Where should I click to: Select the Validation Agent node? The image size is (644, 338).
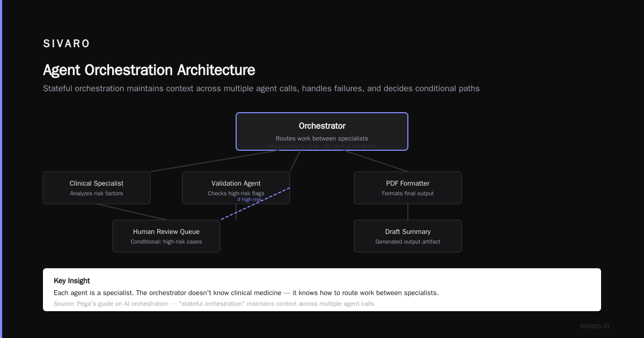tap(236, 188)
